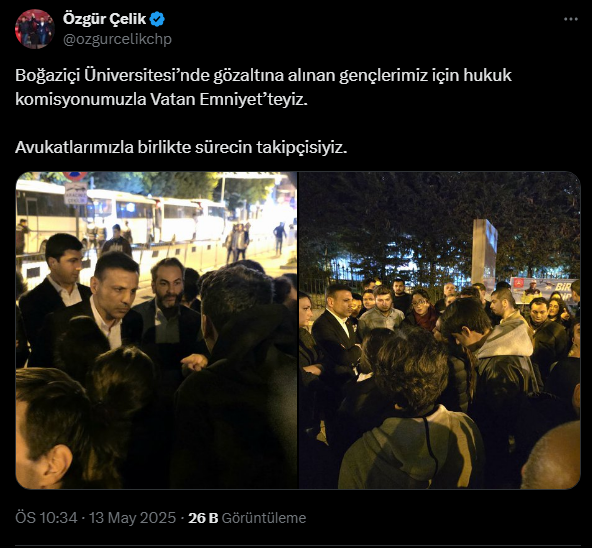Click the sentence starting with Avukatlarımızla
Image resolution: width=592 pixels, height=548 pixels.
pyautogui.click(x=181, y=147)
